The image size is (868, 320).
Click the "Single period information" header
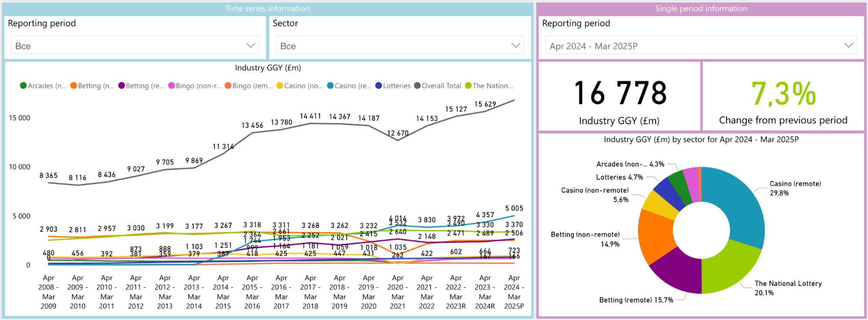pyautogui.click(x=701, y=9)
